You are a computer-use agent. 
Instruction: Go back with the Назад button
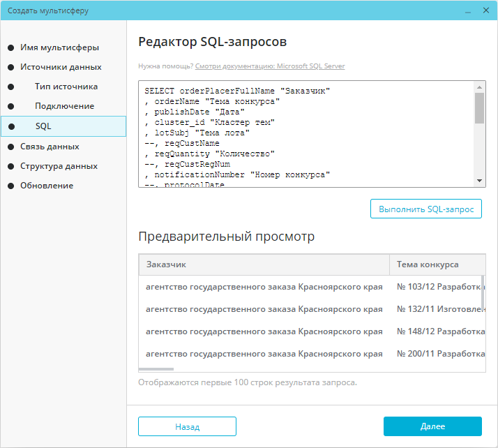[x=187, y=426]
